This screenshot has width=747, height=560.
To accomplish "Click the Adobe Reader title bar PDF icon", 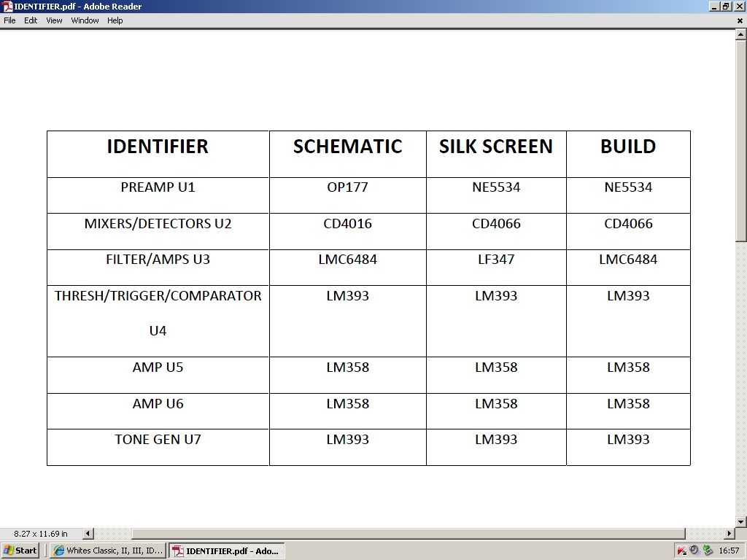I will (x=7, y=6).
